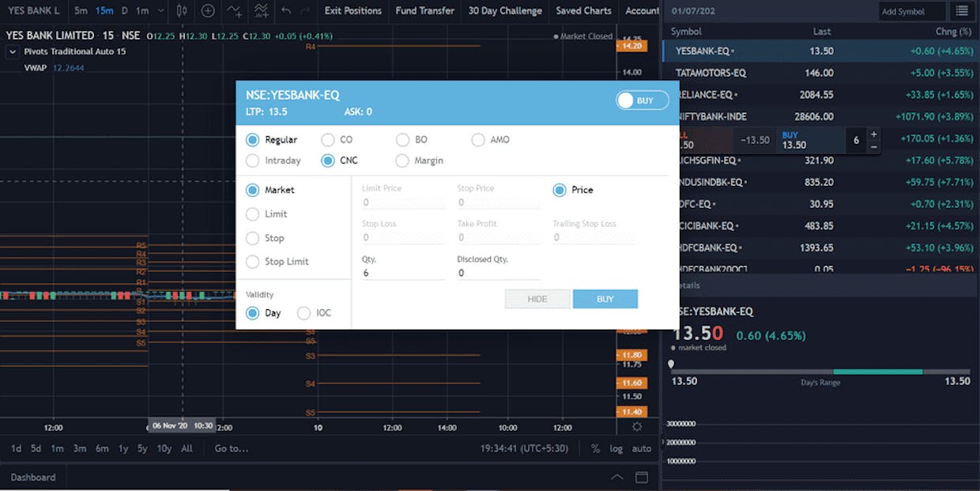980x491 pixels.
Task: Set chart range to 1d
Action: 16,448
